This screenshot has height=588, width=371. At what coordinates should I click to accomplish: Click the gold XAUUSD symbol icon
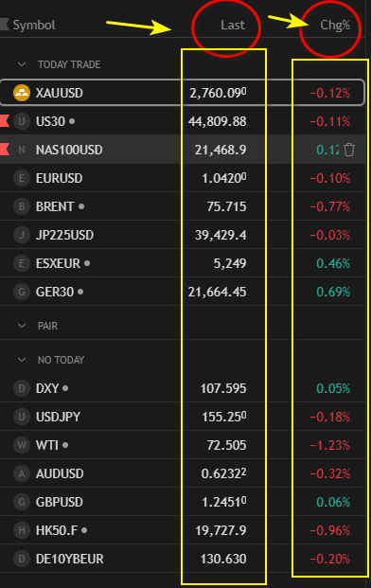click(x=22, y=93)
